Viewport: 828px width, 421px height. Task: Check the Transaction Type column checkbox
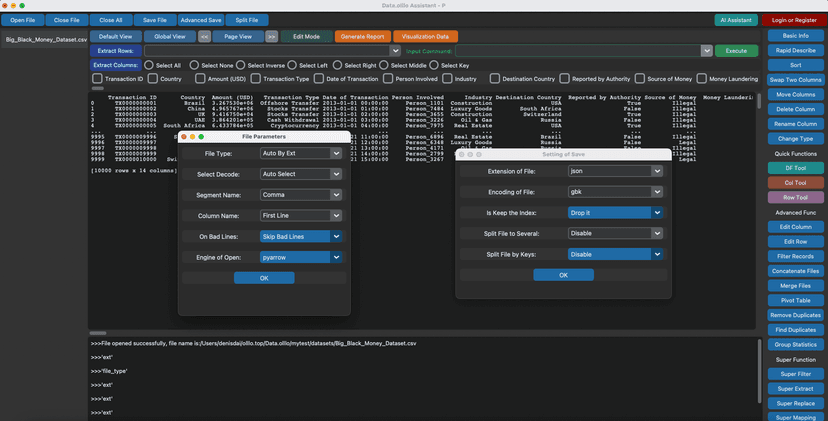(256, 78)
